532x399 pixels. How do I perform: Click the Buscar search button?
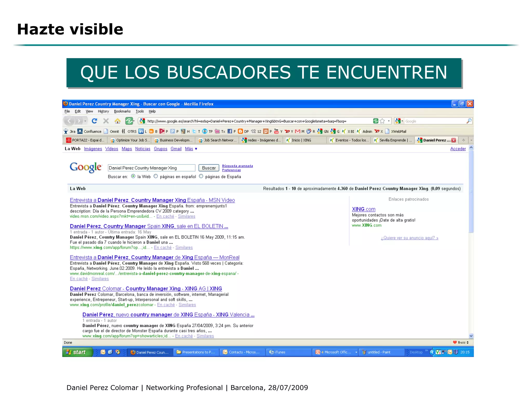click(x=209, y=168)
